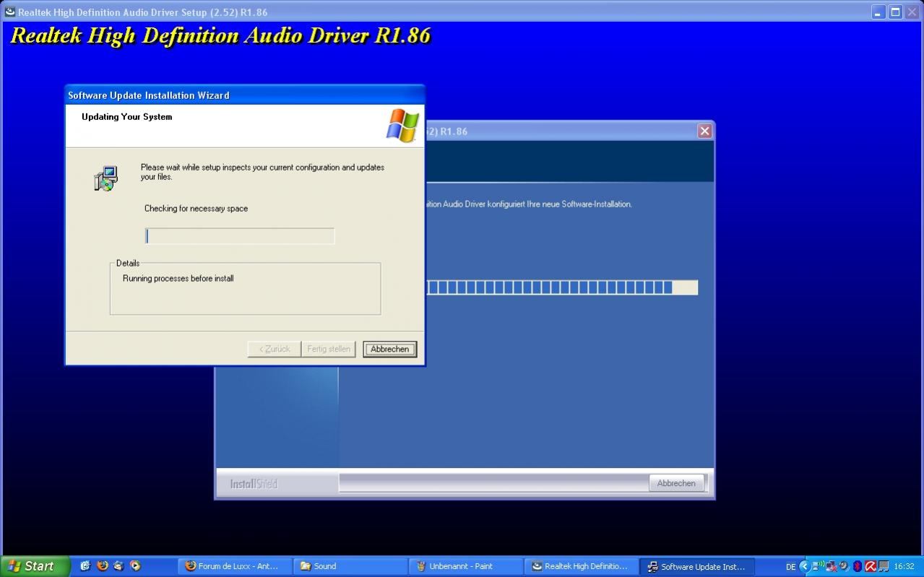Click the DE language indicator
This screenshot has height=577, width=924.
(x=790, y=567)
